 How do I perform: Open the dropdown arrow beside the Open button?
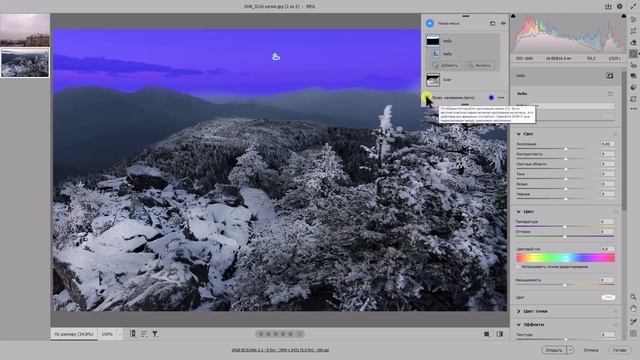pos(570,350)
